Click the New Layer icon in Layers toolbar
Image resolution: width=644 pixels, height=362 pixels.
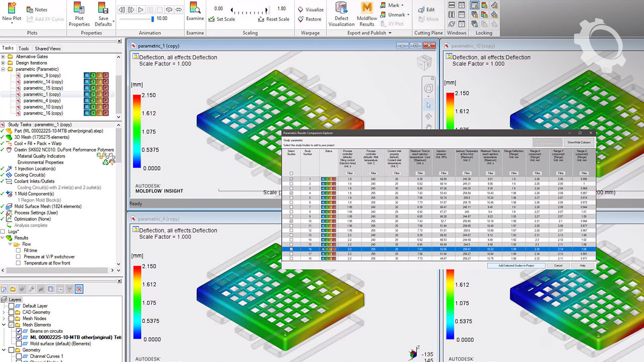[x=5, y=289]
